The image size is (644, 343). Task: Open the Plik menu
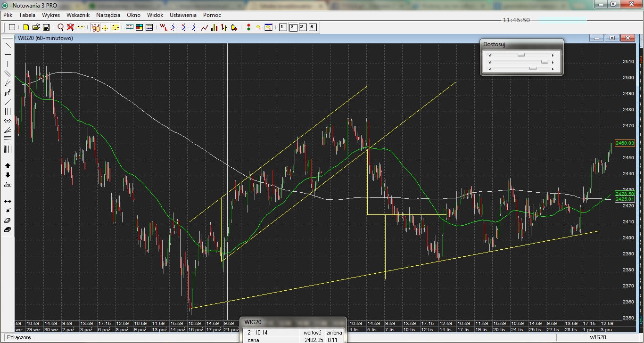coord(8,15)
